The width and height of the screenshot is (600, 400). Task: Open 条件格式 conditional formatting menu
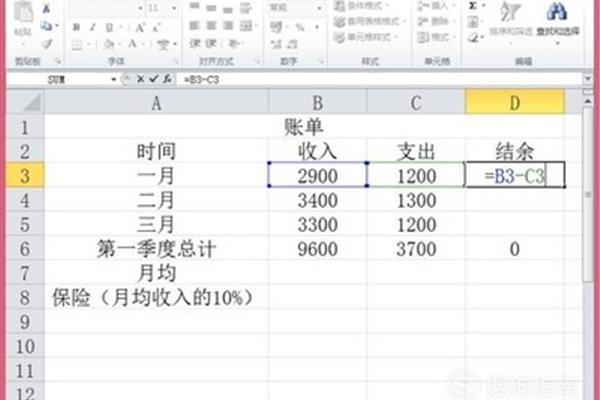click(x=361, y=5)
